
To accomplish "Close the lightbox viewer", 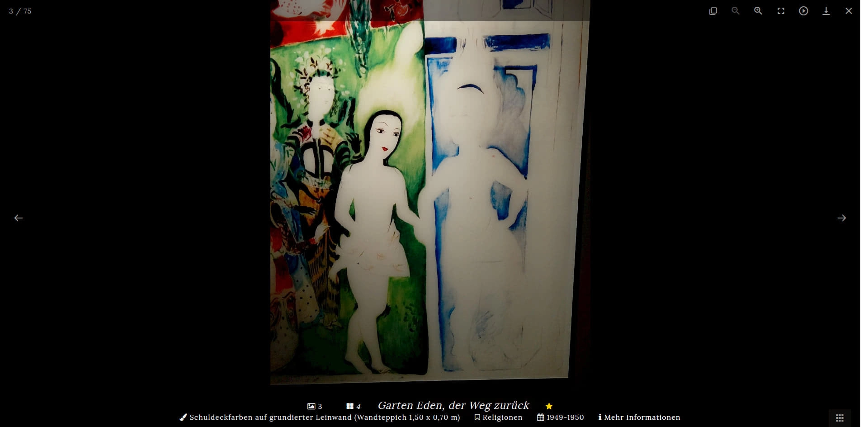I will [x=849, y=11].
